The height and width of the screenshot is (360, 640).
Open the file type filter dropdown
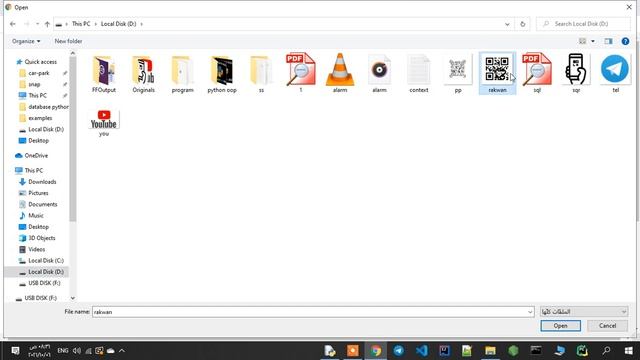[x=584, y=312]
